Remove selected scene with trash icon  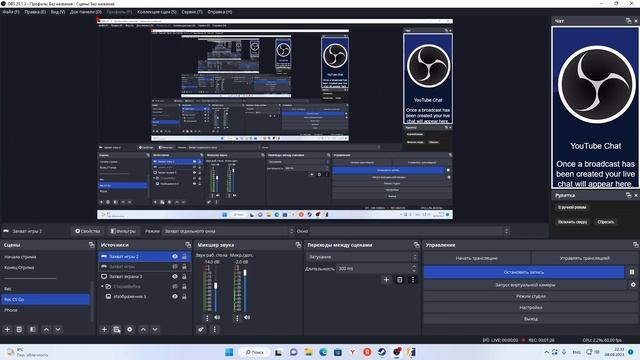point(19,329)
